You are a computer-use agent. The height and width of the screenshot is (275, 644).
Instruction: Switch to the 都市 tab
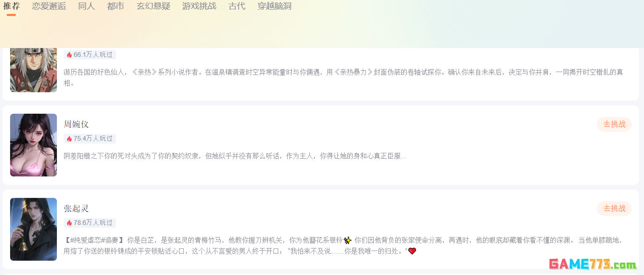pyautogui.click(x=115, y=6)
